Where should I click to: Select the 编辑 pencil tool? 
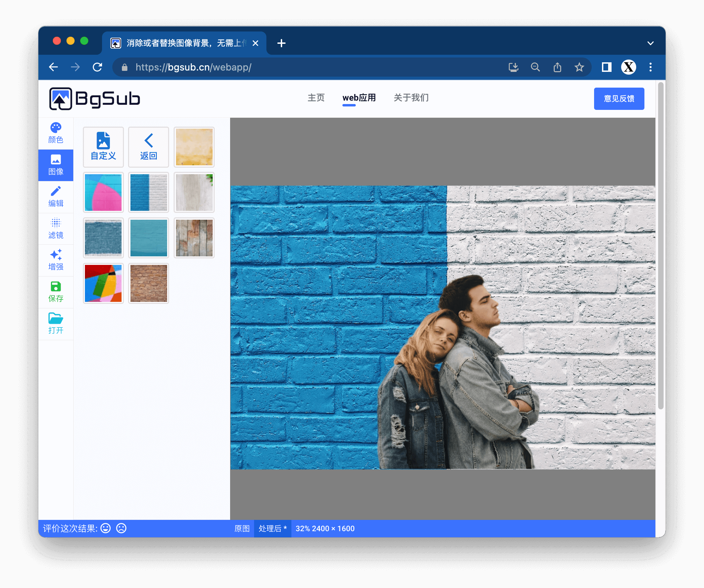[55, 196]
